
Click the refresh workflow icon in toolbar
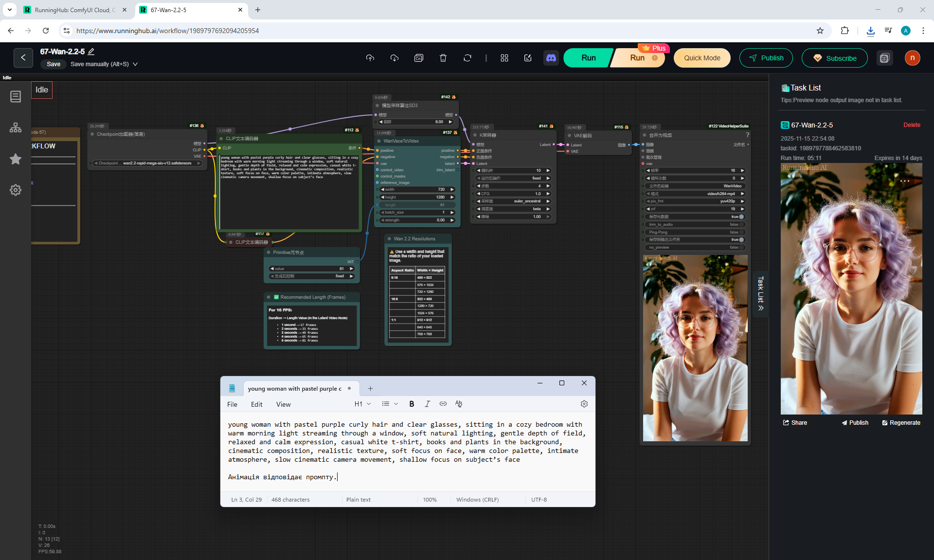tap(467, 58)
